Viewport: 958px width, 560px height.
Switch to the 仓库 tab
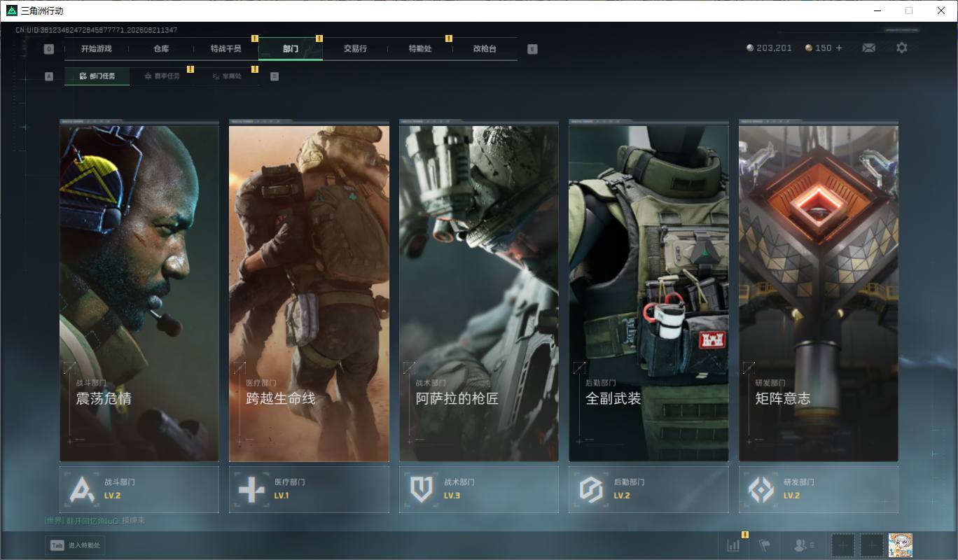(161, 49)
